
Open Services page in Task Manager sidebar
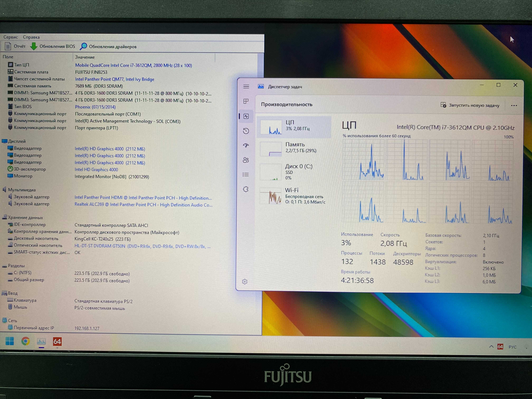tap(246, 189)
